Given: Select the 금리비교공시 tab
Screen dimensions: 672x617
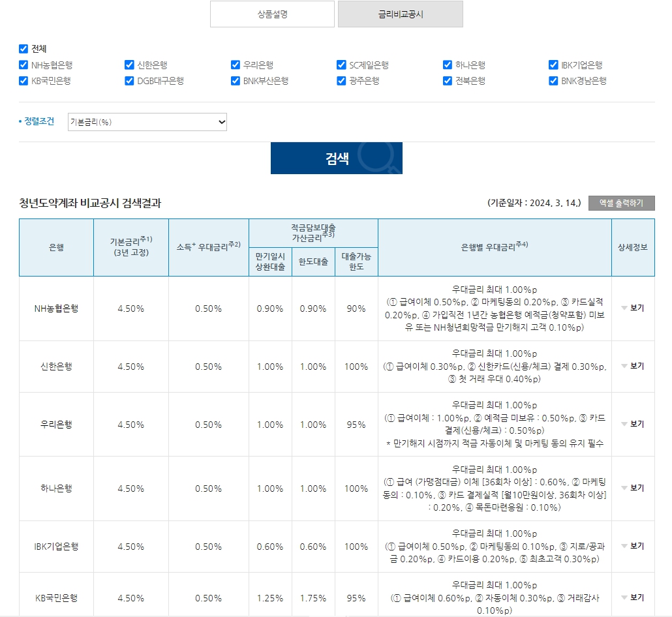Looking at the screenshot, I should click(401, 14).
